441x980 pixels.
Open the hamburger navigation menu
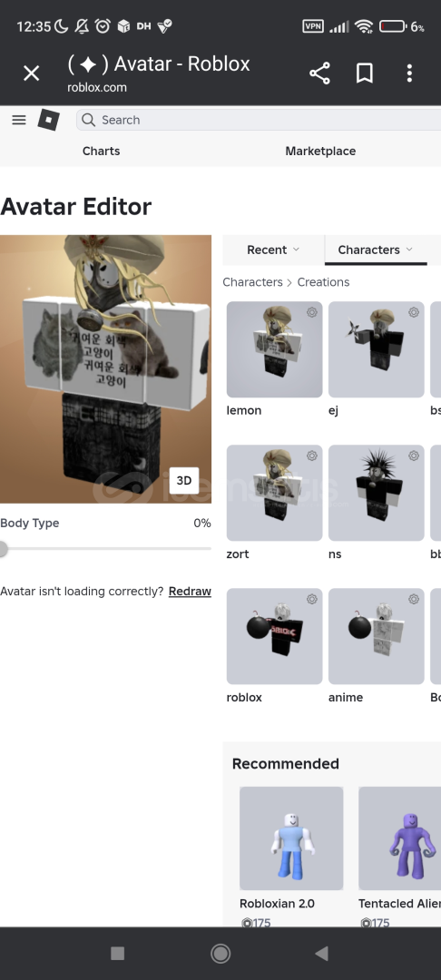pos(19,120)
